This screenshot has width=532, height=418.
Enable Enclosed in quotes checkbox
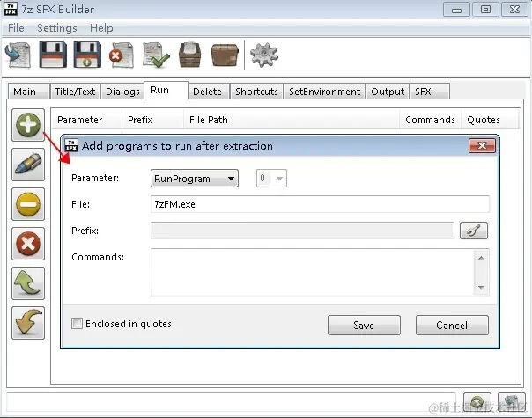pyautogui.click(x=77, y=324)
